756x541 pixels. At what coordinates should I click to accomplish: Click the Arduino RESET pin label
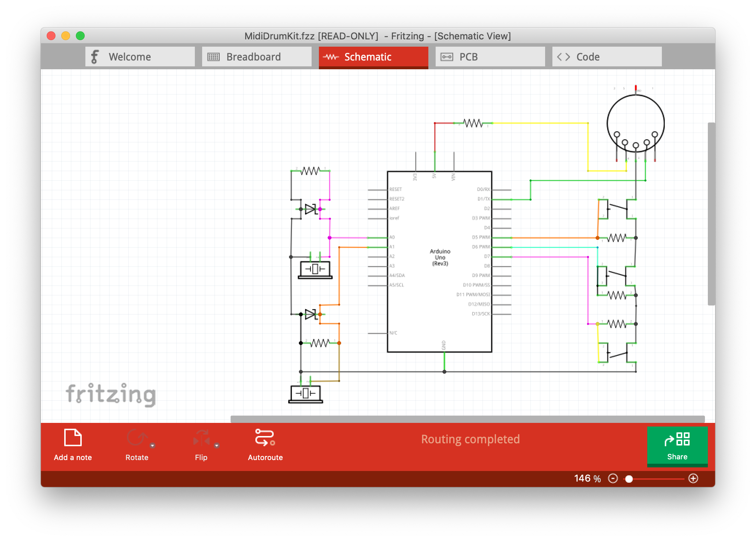[x=395, y=190]
